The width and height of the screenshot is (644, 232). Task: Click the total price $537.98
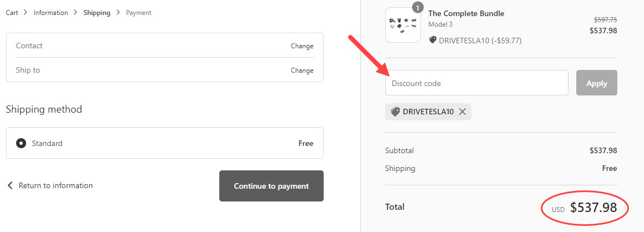[593, 208]
